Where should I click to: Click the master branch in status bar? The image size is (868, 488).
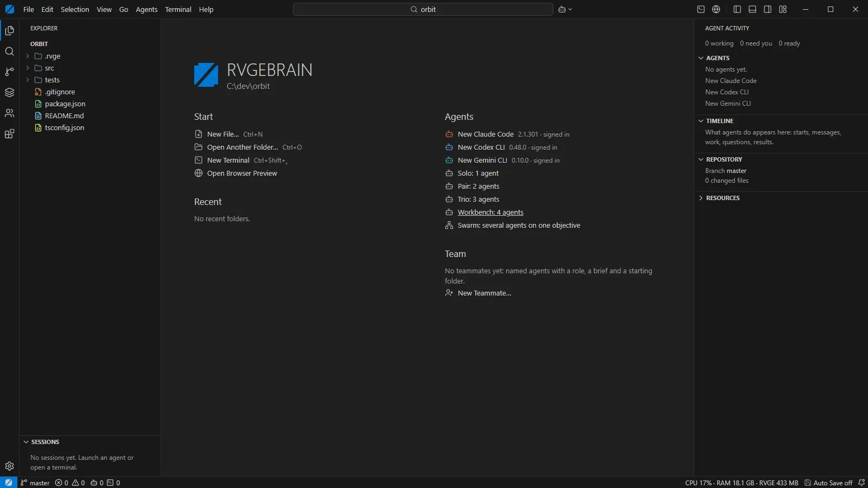pos(35,483)
